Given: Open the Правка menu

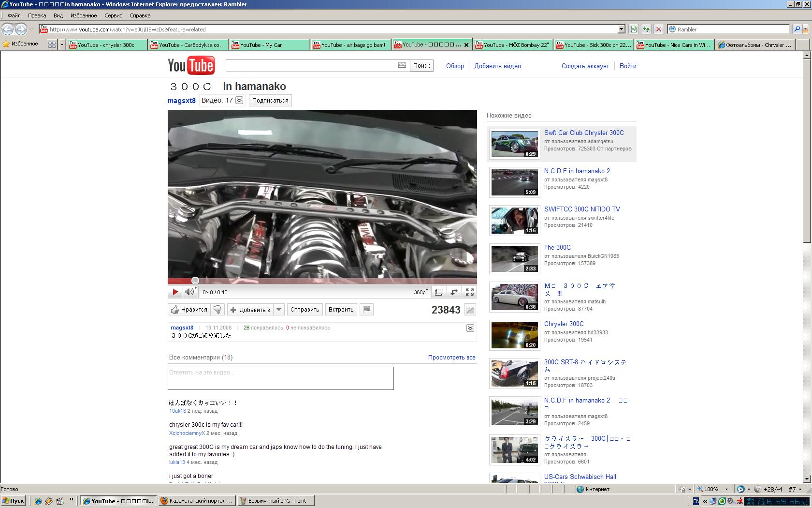Looking at the screenshot, I should tap(37, 15).
